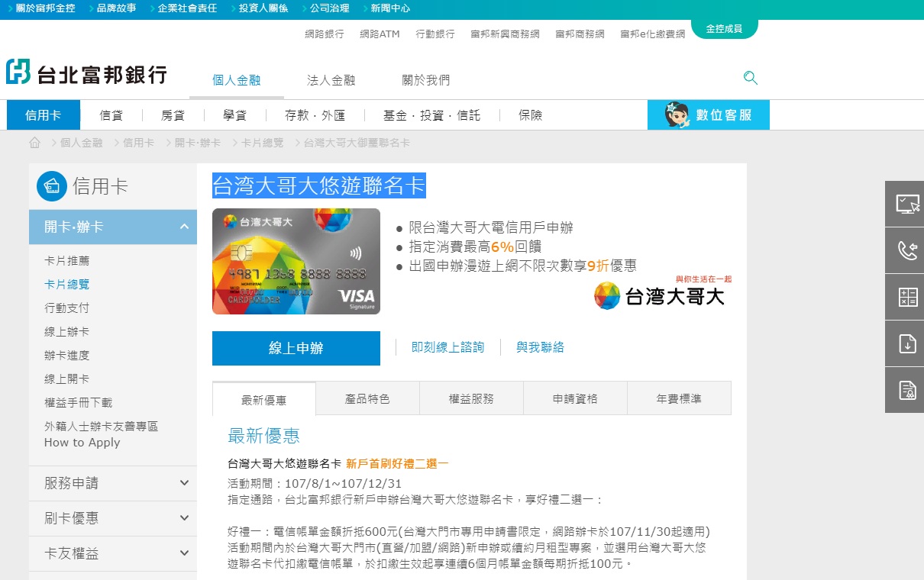Open the 房貸 menu item

pyautogui.click(x=173, y=115)
